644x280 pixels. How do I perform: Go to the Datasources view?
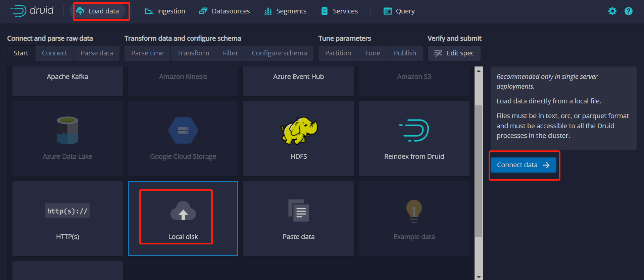coord(225,11)
